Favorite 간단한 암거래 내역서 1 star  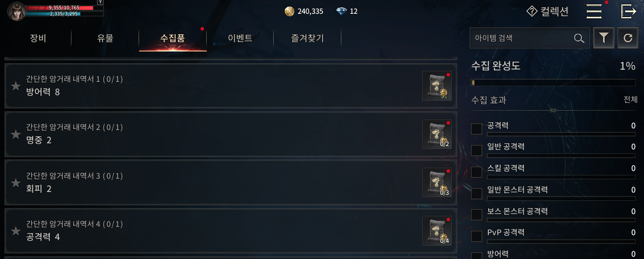click(x=16, y=86)
